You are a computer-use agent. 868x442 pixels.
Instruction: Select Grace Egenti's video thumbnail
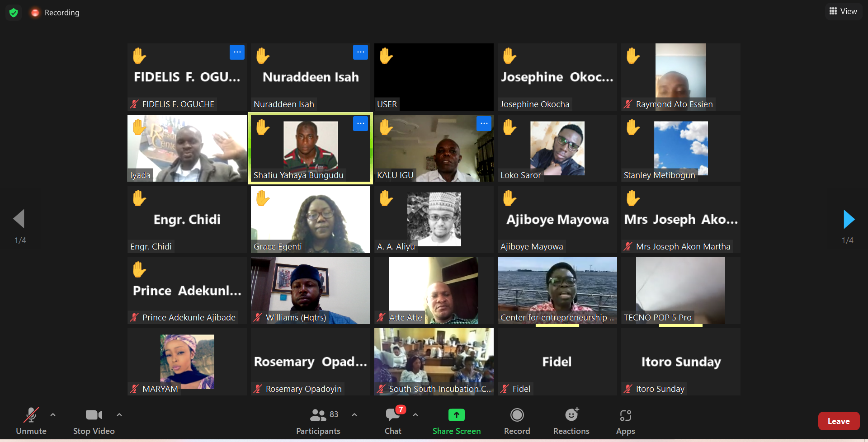(311, 220)
